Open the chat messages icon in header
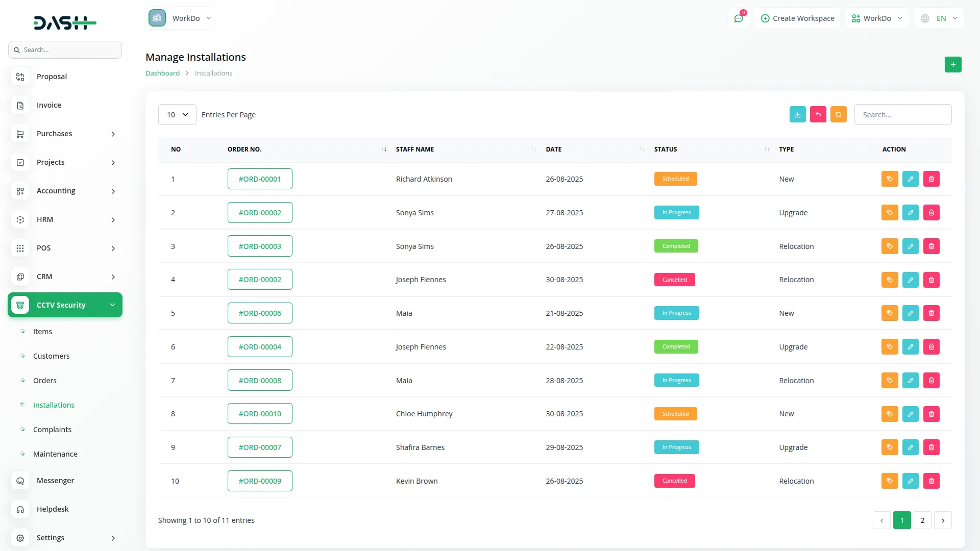The height and width of the screenshot is (551, 980). point(738,18)
